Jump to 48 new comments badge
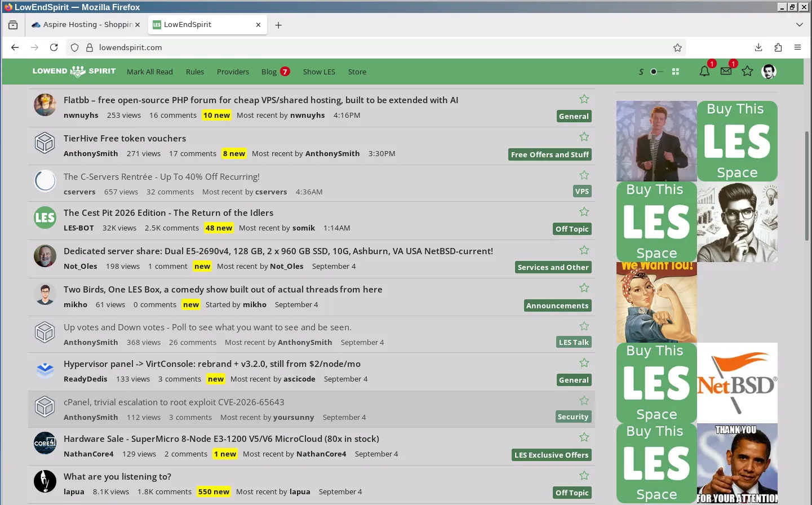This screenshot has height=505, width=812. (x=219, y=228)
